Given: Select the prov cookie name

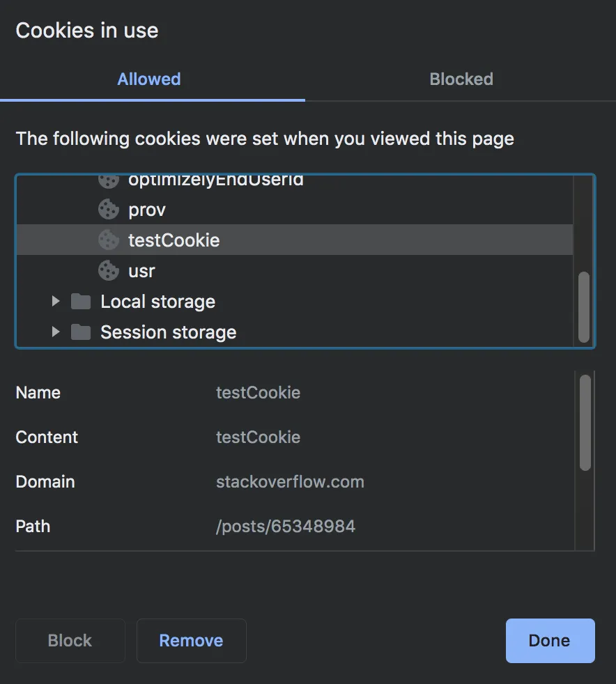Looking at the screenshot, I should point(146,209).
